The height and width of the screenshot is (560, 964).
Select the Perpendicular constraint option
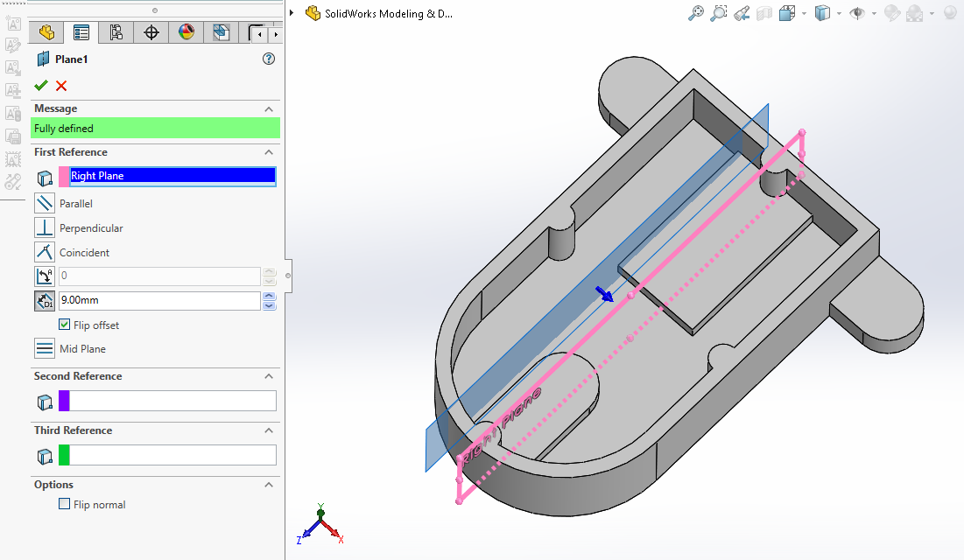tap(45, 228)
